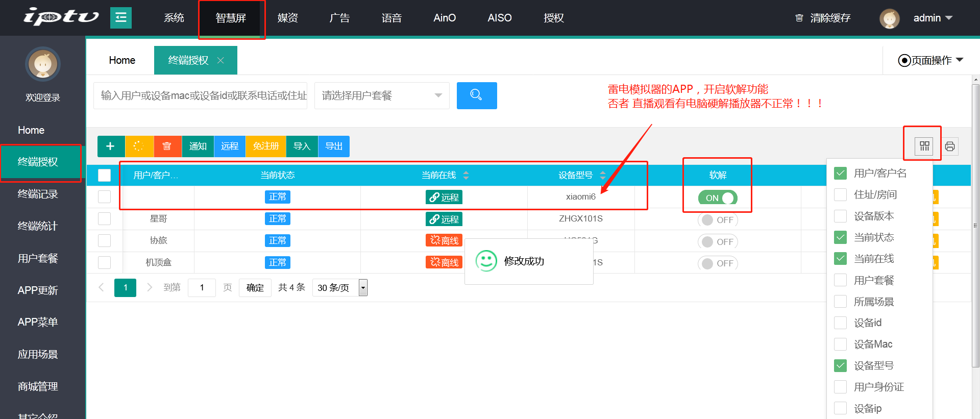The height and width of the screenshot is (419, 980).
Task: Open the 媒资 top menu
Action: tap(287, 18)
